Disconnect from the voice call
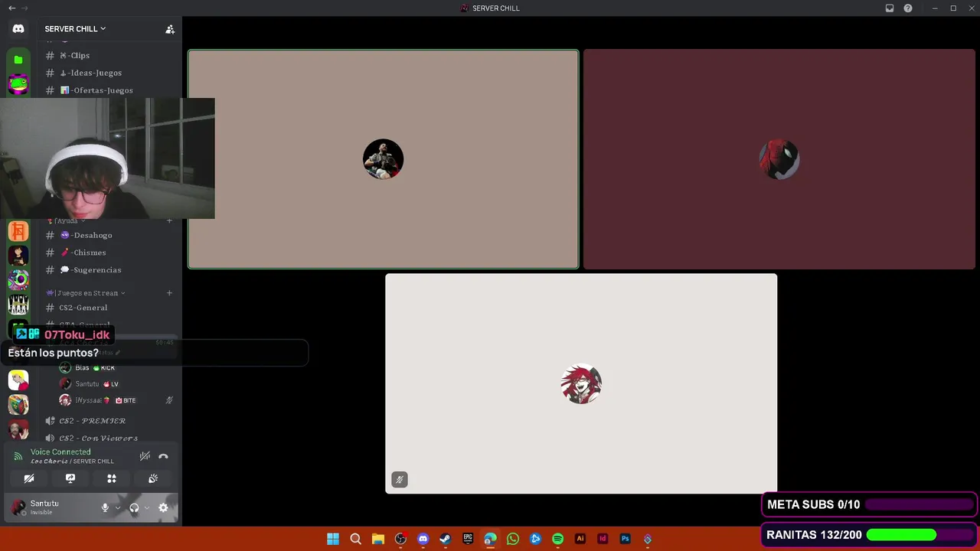This screenshot has height=551, width=980. click(x=163, y=456)
